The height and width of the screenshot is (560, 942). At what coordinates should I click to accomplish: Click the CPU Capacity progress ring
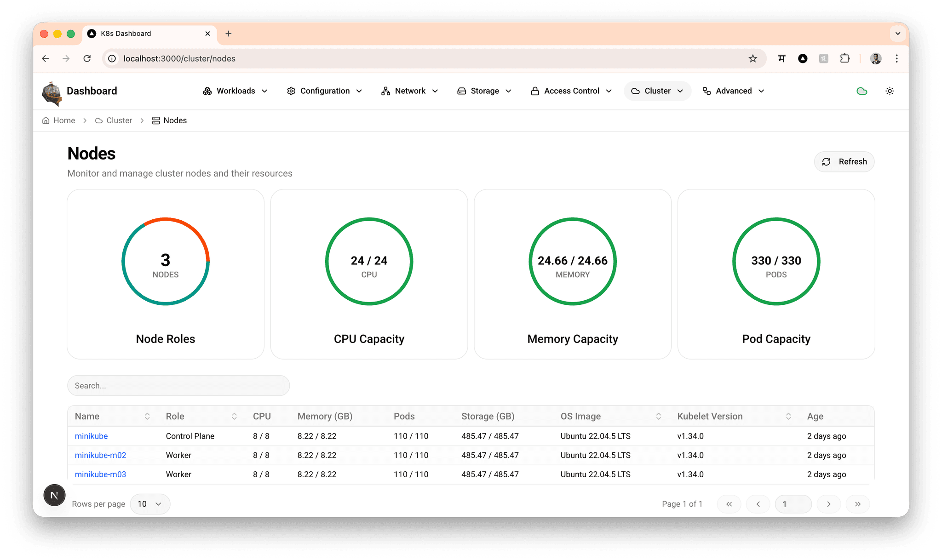tap(369, 262)
